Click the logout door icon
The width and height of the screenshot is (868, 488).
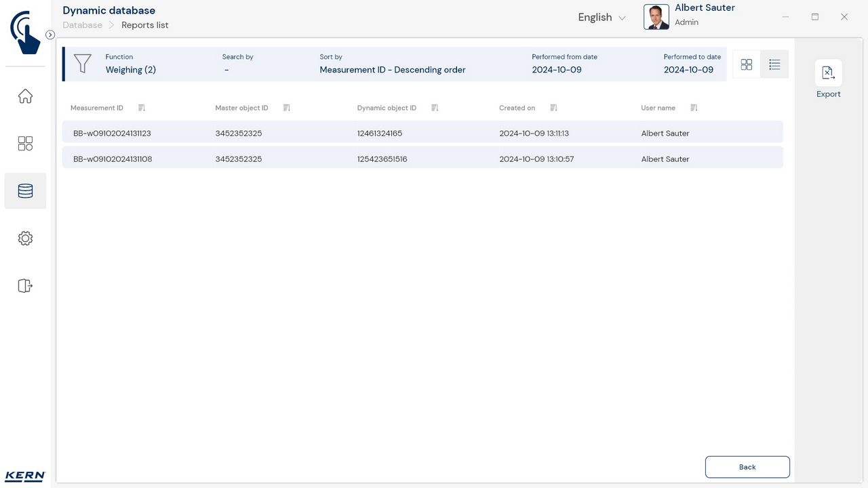25,286
